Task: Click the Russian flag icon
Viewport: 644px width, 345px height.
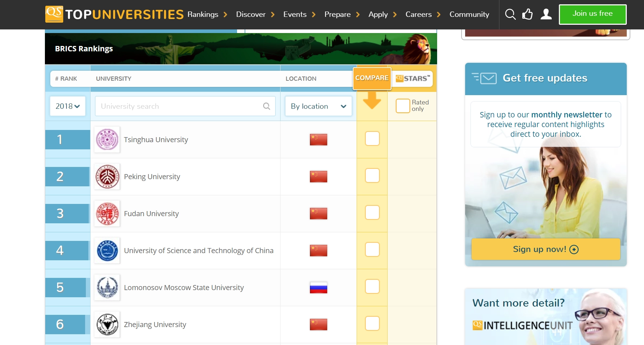Action: 318,288
